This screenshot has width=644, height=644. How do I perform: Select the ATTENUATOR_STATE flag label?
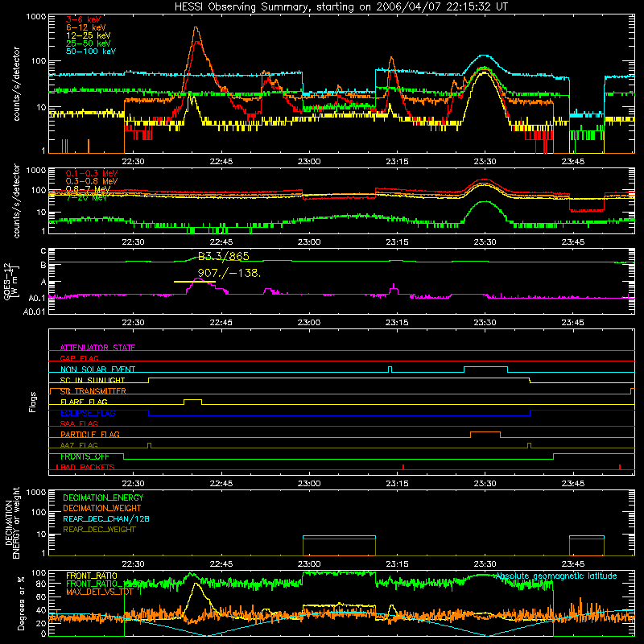tap(97, 348)
